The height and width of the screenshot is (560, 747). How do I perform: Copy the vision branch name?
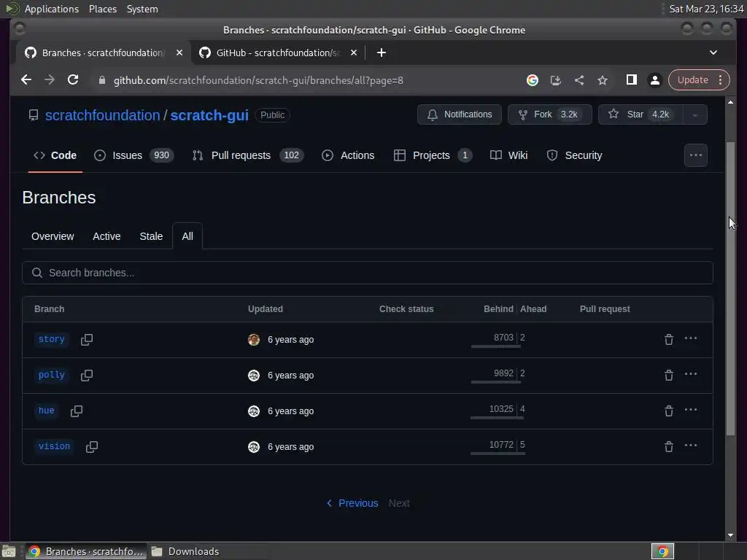point(92,447)
